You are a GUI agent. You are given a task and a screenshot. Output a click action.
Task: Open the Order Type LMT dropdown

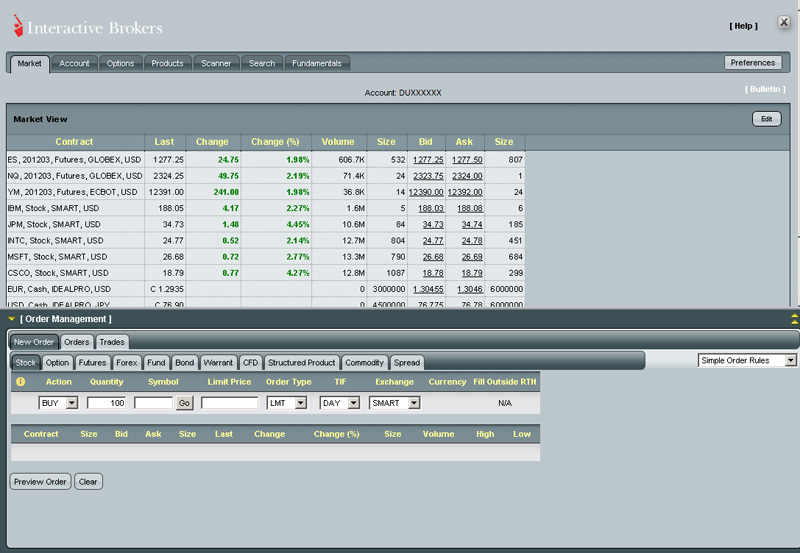300,403
